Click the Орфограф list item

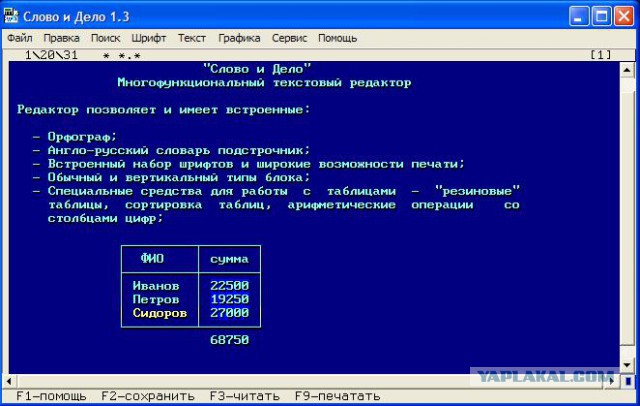point(82,137)
